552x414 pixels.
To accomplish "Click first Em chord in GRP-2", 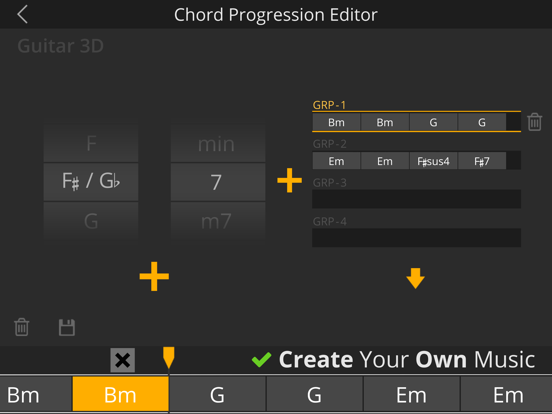I will click(336, 161).
